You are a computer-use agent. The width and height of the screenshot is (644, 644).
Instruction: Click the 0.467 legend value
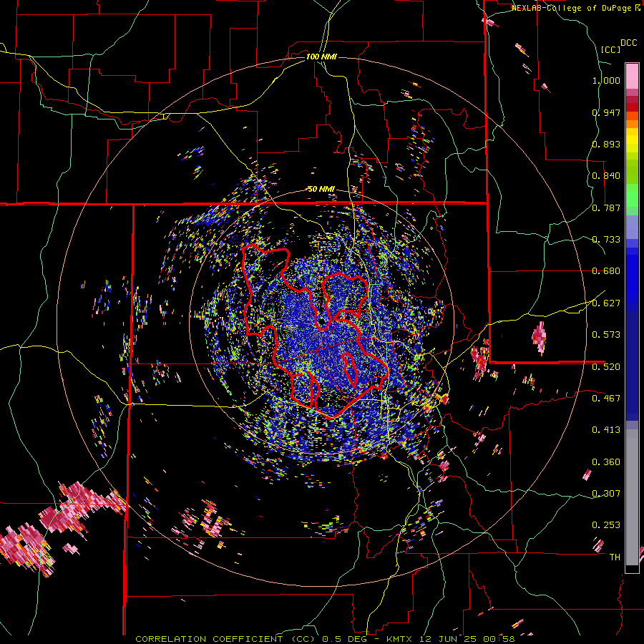(606, 399)
